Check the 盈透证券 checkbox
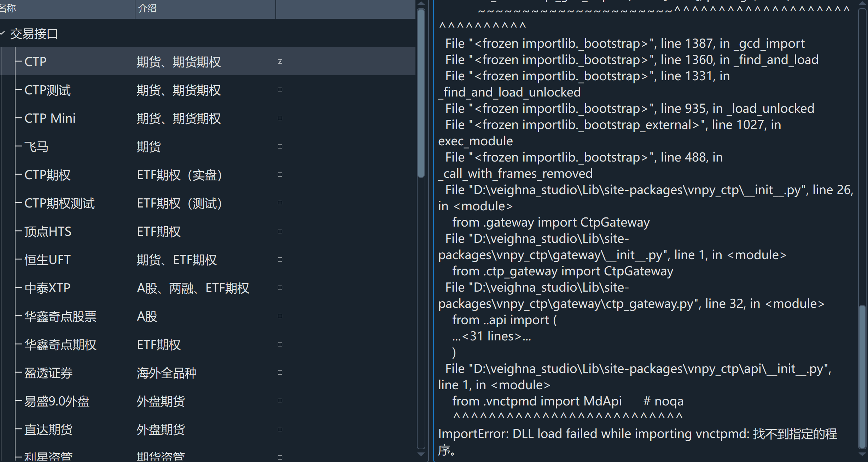Image resolution: width=868 pixels, height=462 pixels. tap(280, 373)
